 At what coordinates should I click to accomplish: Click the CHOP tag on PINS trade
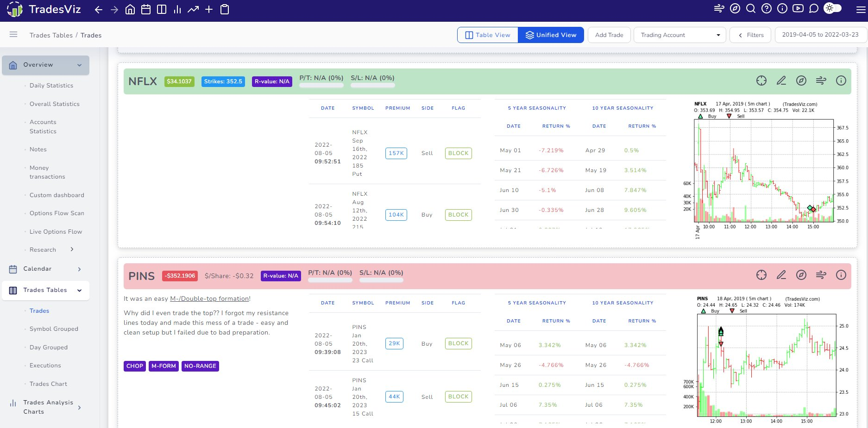[x=135, y=366]
